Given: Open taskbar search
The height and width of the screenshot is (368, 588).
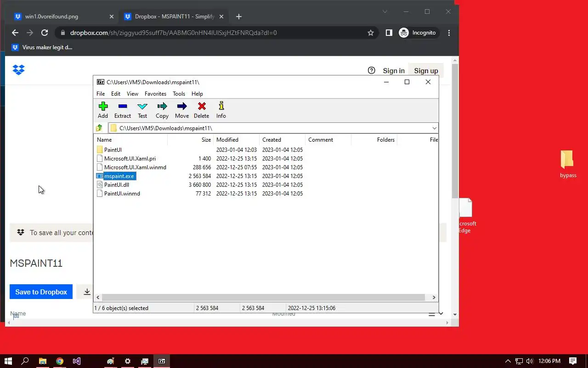Looking at the screenshot, I should (25, 361).
